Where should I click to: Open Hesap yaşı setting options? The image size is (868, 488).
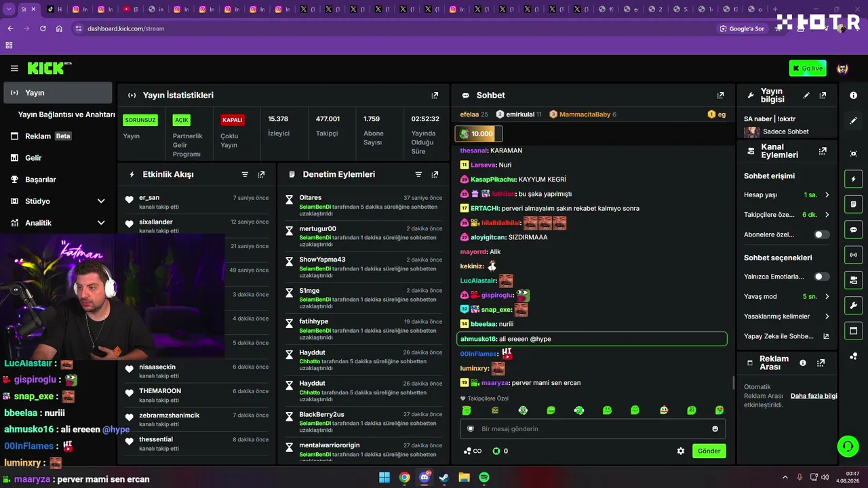787,195
